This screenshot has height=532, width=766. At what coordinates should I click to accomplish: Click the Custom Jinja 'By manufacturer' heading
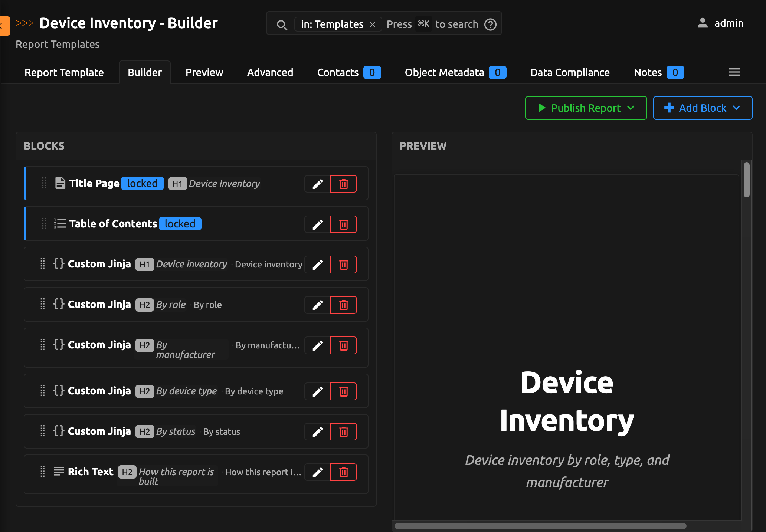[x=185, y=349]
